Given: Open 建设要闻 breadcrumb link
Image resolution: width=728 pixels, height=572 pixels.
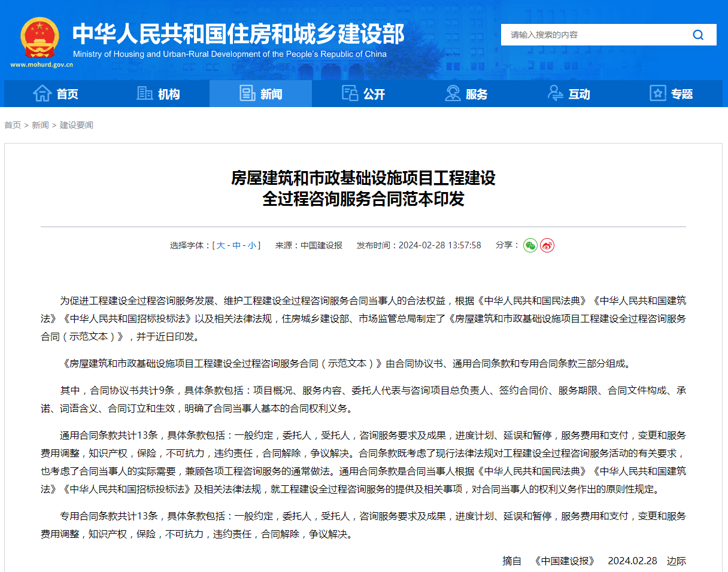Looking at the screenshot, I should pyautogui.click(x=77, y=125).
